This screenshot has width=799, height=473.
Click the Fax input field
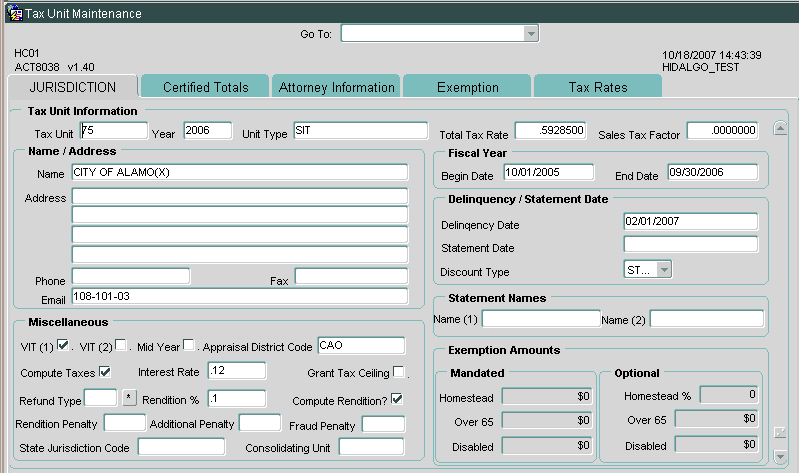352,276
